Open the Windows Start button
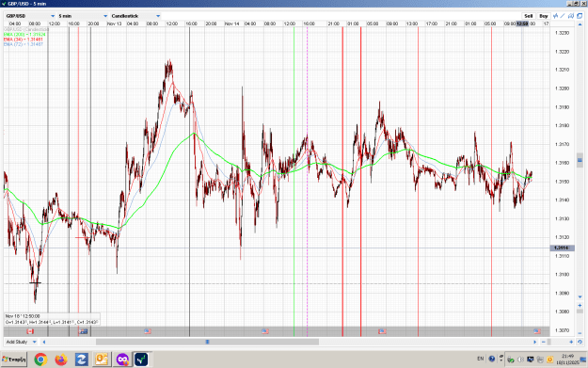 [14, 360]
